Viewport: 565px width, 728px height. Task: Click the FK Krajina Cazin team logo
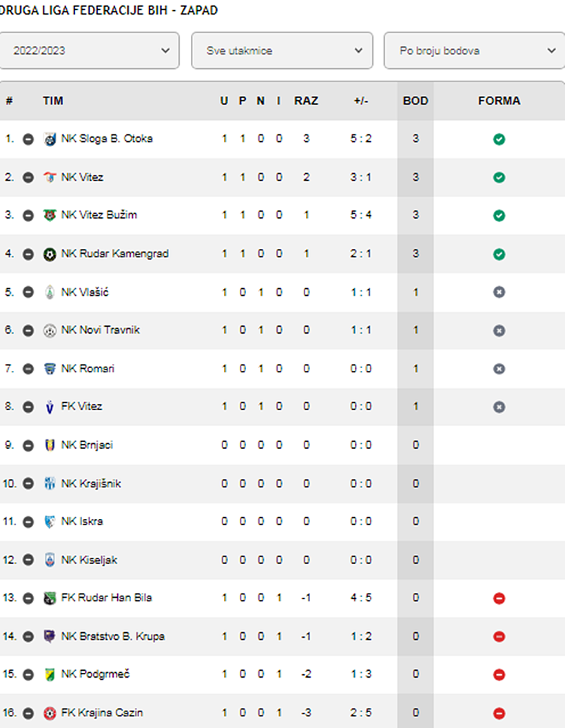coord(50,713)
